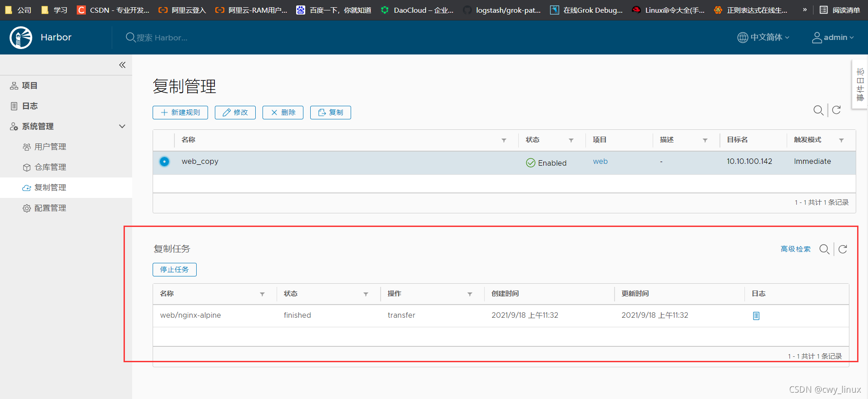The height and width of the screenshot is (399, 868).
Task: Filter rules by 触发模式 column
Action: [841, 140]
